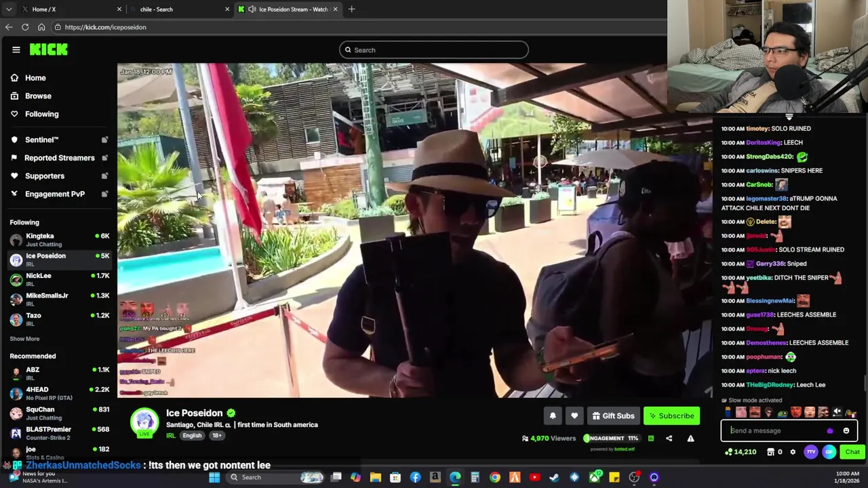Click the lock icon beside Sentinel
The image size is (868, 488).
coord(104,140)
